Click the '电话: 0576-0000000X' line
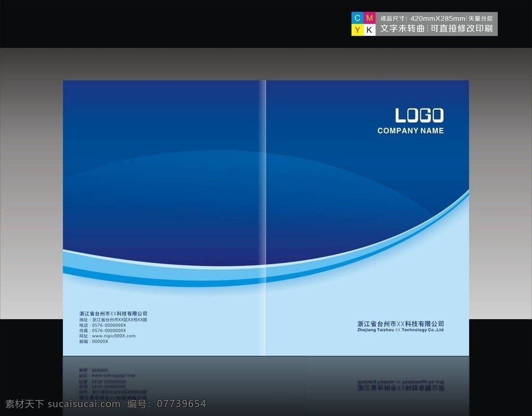This screenshot has width=532, height=416. 103,325
